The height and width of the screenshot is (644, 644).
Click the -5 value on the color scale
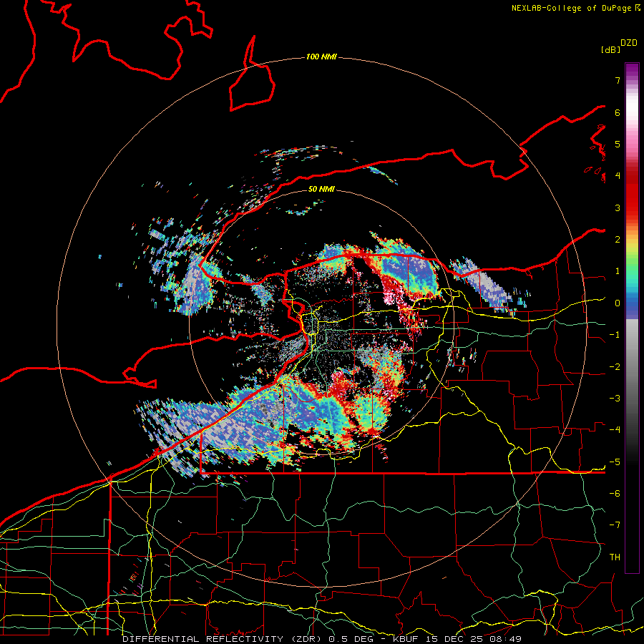615,462
